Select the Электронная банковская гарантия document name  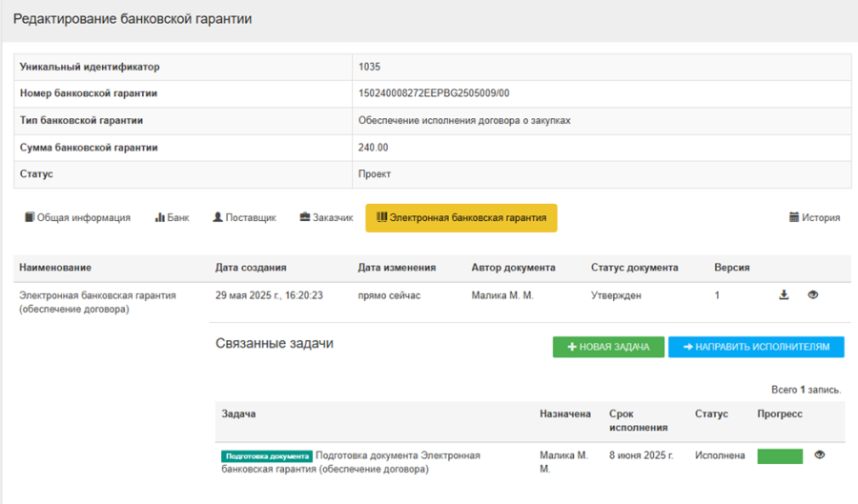click(97, 302)
